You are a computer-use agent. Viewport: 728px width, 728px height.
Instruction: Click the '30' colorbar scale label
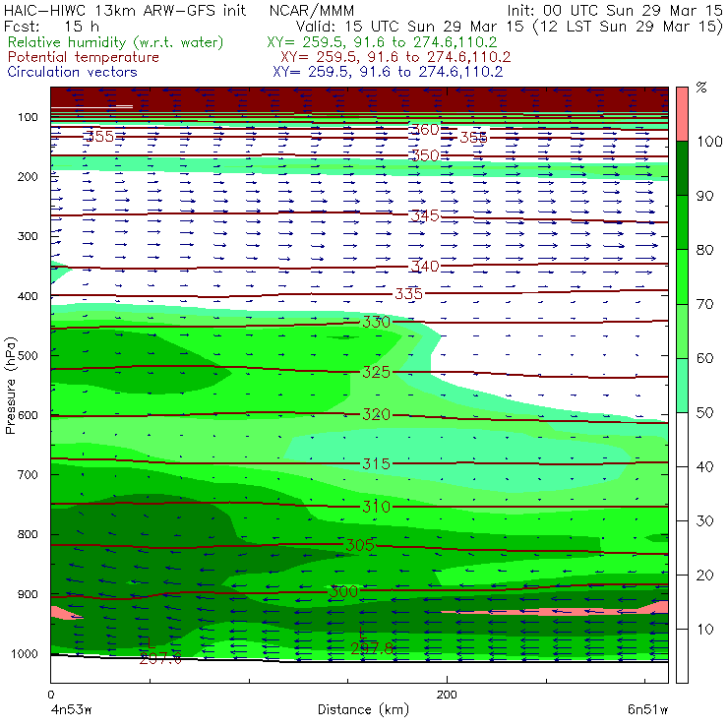(x=704, y=521)
